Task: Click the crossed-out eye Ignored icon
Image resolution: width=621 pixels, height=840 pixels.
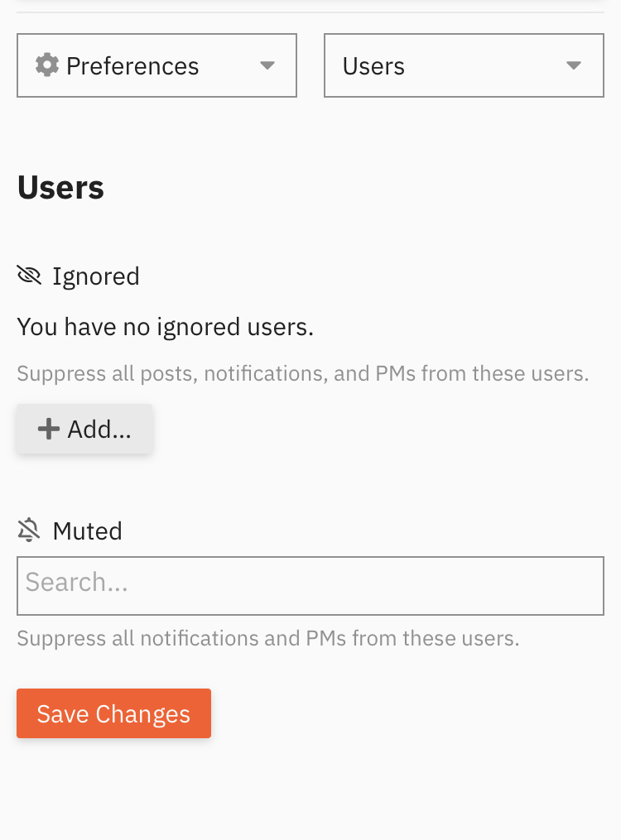Action: pyautogui.click(x=29, y=276)
